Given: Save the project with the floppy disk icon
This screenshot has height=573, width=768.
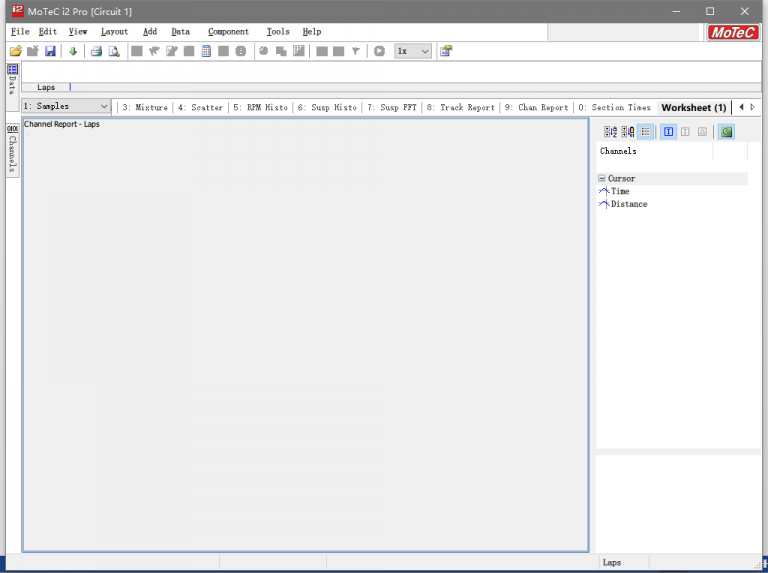Looking at the screenshot, I should 50,51.
